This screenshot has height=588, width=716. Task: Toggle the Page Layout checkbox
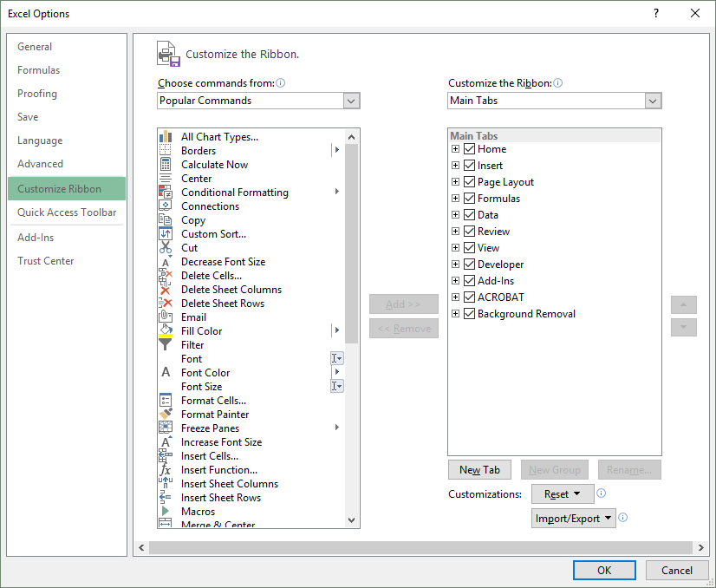(469, 182)
